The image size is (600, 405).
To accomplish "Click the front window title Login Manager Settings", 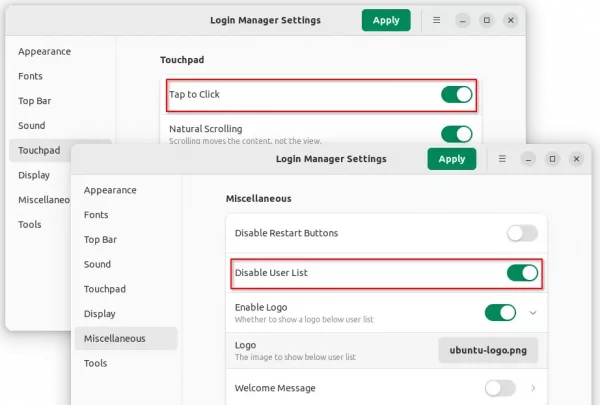I will click(x=331, y=159).
